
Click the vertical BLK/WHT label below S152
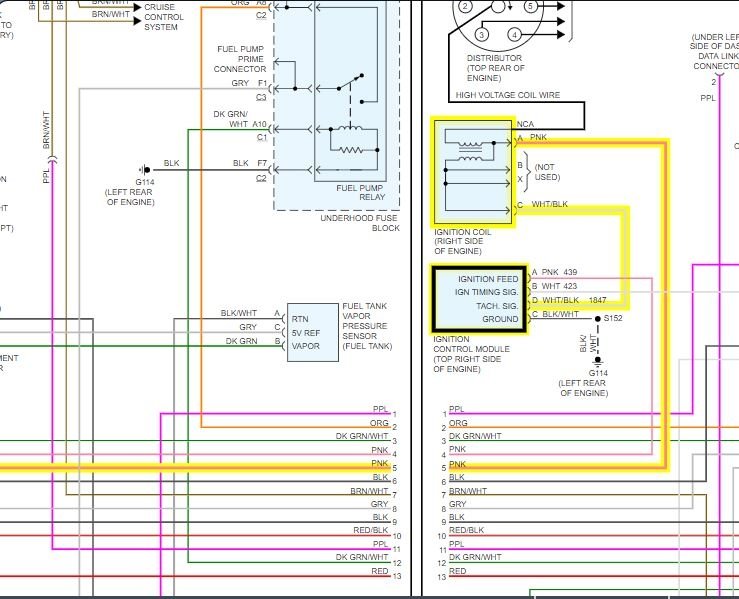click(x=587, y=343)
